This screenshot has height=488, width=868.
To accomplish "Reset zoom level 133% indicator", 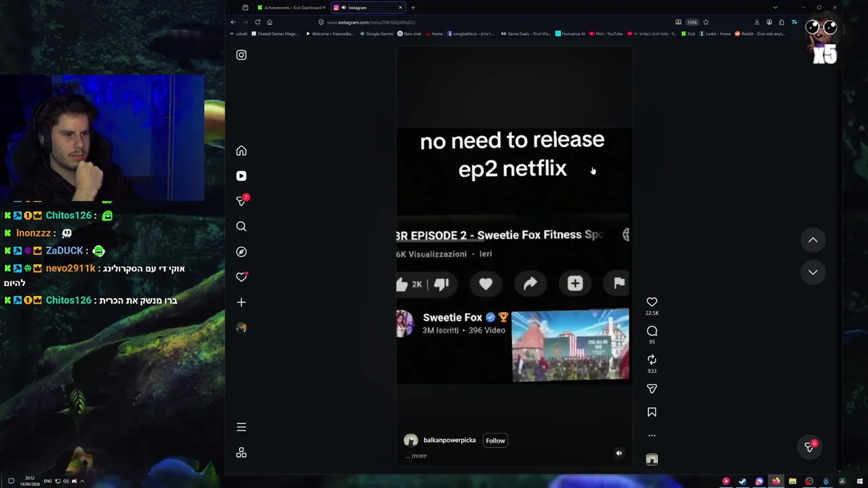I will (x=692, y=22).
